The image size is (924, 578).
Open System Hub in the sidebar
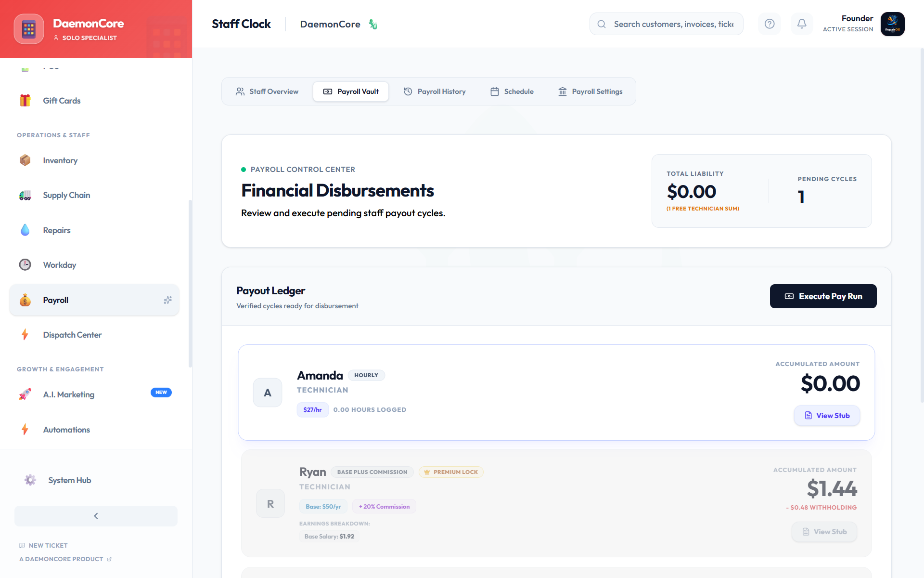pos(96,480)
